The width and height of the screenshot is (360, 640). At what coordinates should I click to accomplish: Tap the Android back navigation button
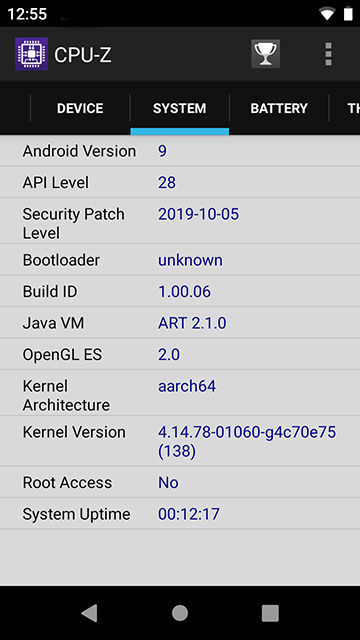point(89,613)
